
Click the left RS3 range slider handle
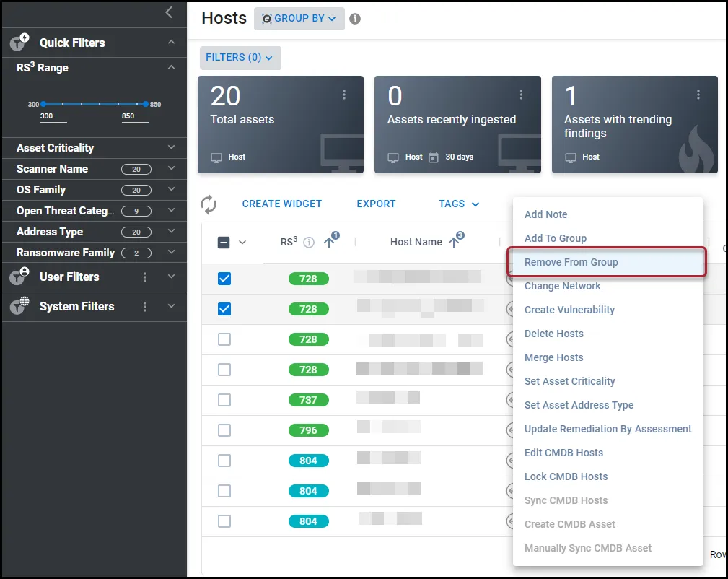[43, 104]
